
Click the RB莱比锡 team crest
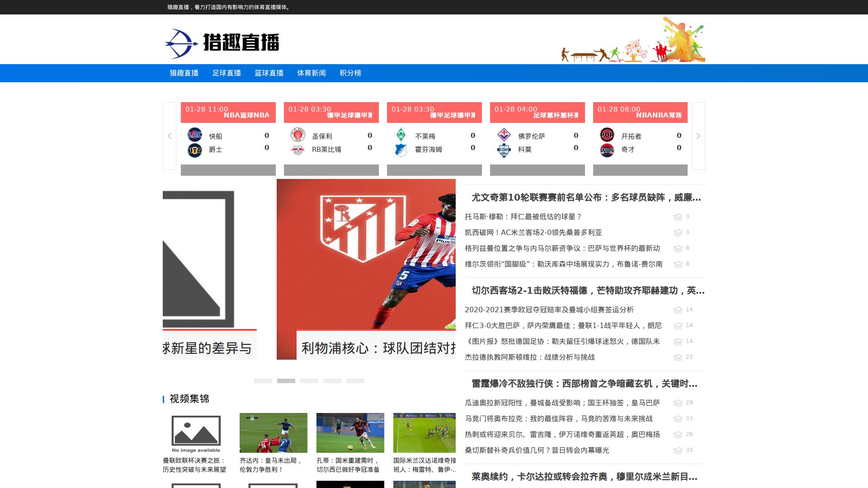pos(297,150)
